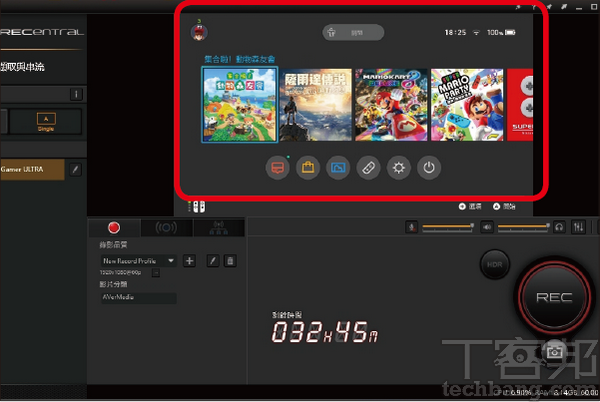600x402 pixels.
Task: Select the Mario Kart 8 game thumbnail
Action: point(389,105)
